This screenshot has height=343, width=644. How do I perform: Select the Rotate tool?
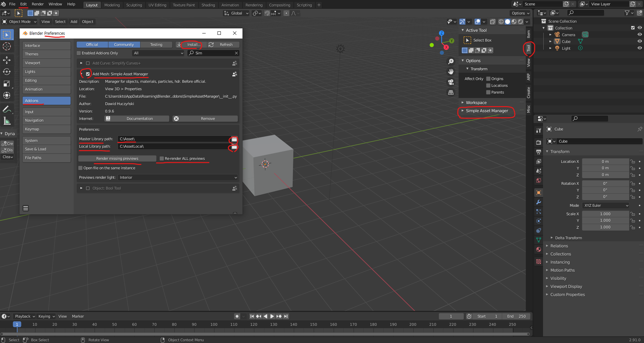click(7, 72)
